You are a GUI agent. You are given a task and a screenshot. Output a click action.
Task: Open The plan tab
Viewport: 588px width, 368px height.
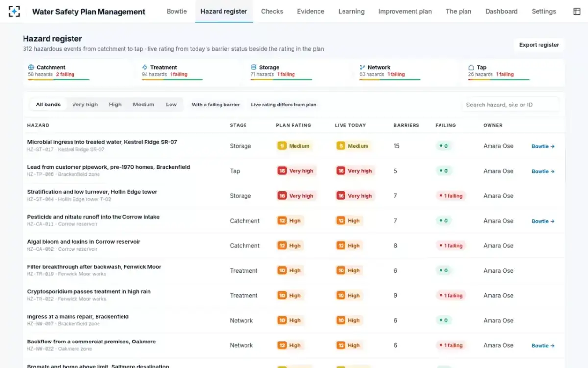coord(459,11)
